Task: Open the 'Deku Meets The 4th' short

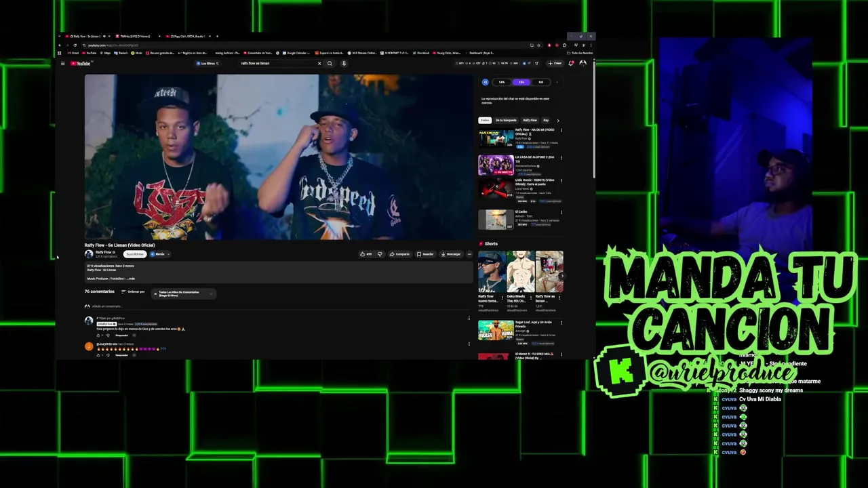Action: pos(520,272)
